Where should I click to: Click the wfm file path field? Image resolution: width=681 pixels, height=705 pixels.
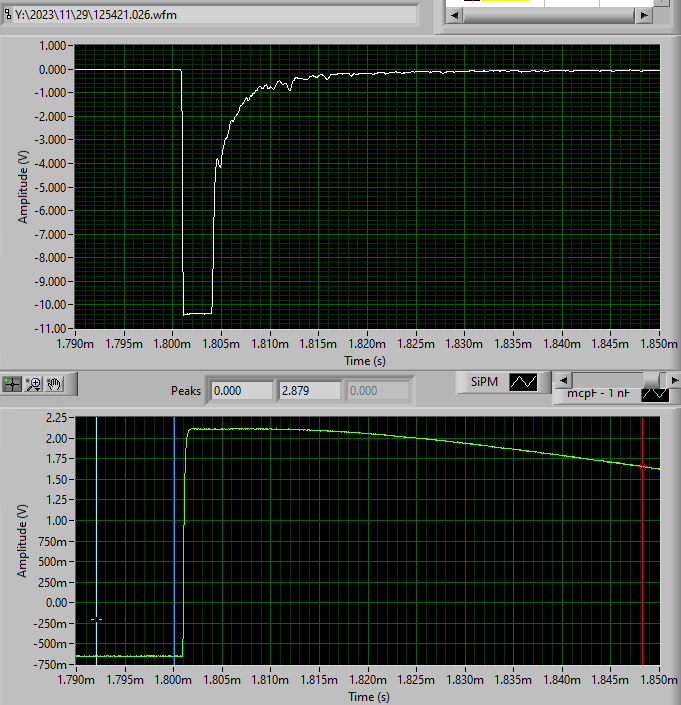209,15
